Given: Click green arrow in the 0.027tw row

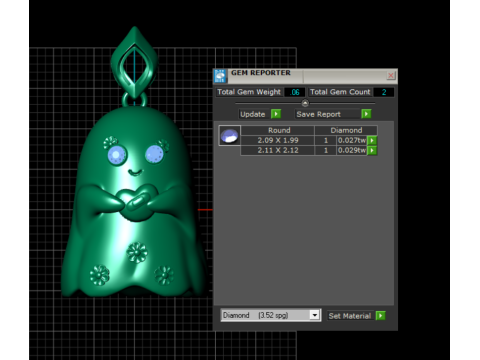Looking at the screenshot, I should [372, 140].
